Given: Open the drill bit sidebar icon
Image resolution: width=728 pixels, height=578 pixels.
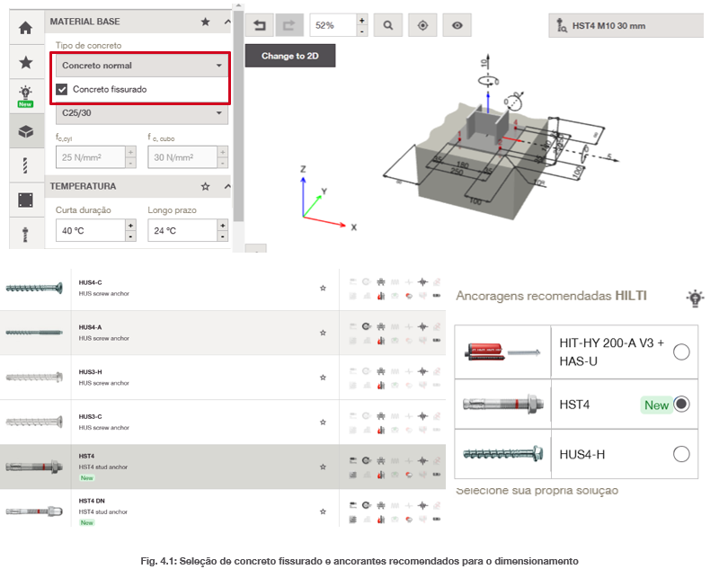Looking at the screenshot, I should click(x=26, y=165).
